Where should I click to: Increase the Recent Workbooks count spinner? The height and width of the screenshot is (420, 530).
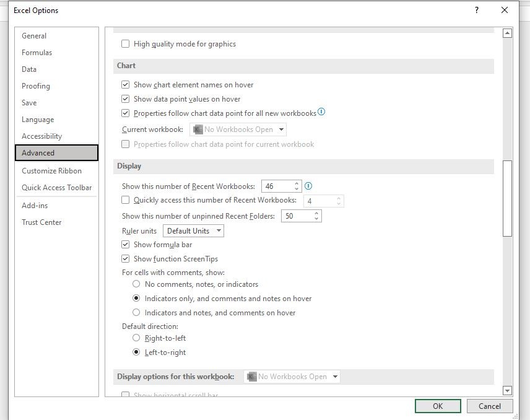(297, 183)
